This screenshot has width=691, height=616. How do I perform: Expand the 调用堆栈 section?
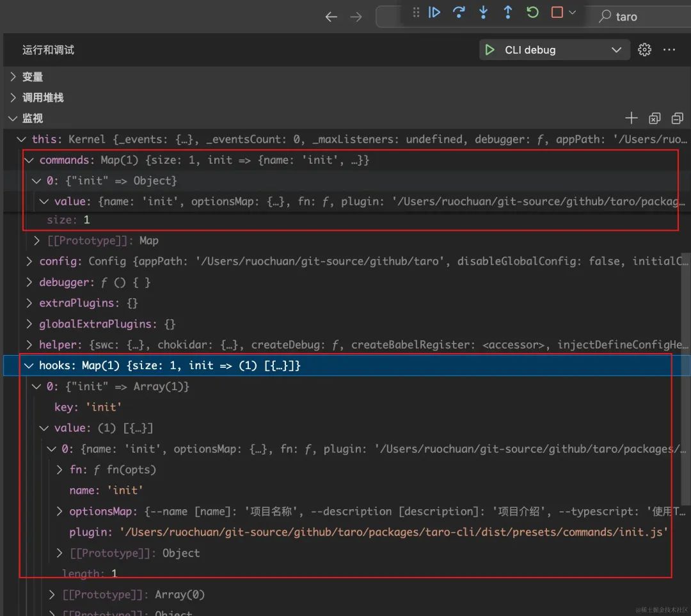coord(13,97)
